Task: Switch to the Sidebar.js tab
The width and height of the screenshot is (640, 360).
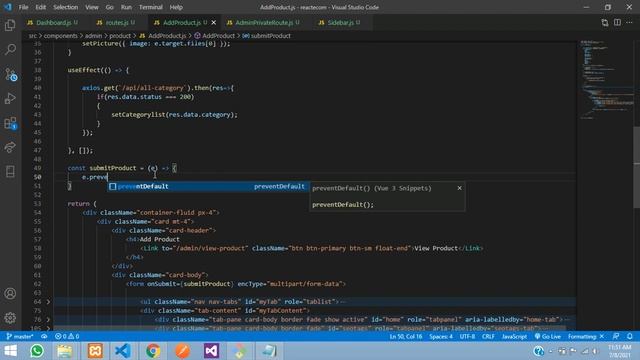Action: point(340,22)
